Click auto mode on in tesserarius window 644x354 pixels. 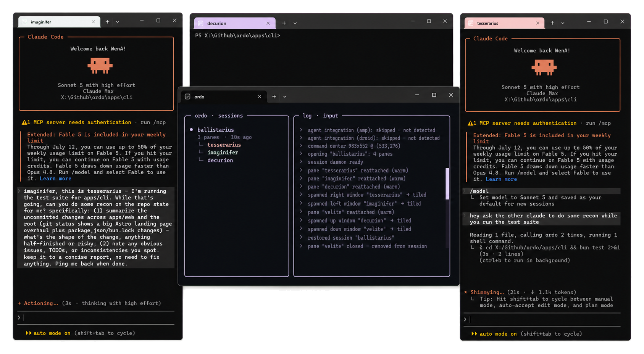coord(498,334)
